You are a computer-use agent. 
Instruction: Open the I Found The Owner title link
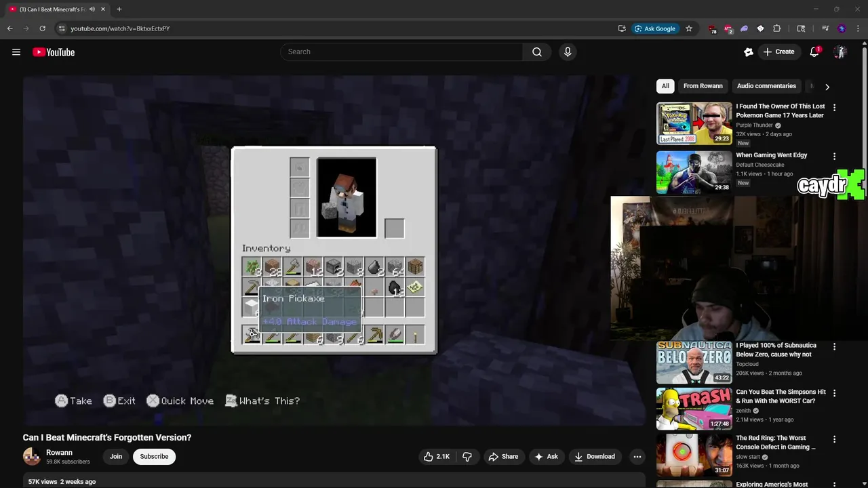tap(781, 110)
